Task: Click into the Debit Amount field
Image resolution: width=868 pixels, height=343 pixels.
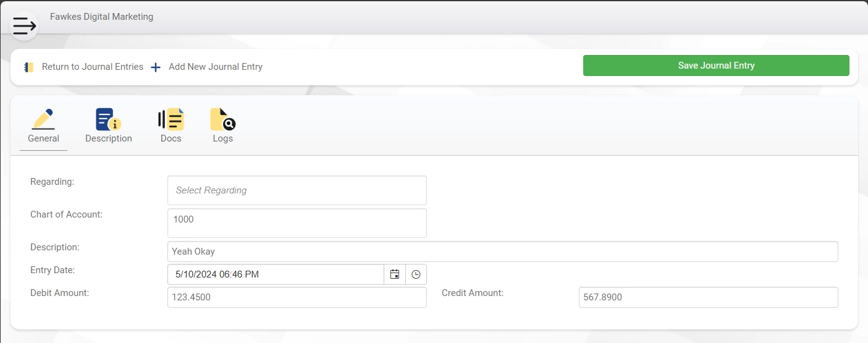Action: pos(297,297)
